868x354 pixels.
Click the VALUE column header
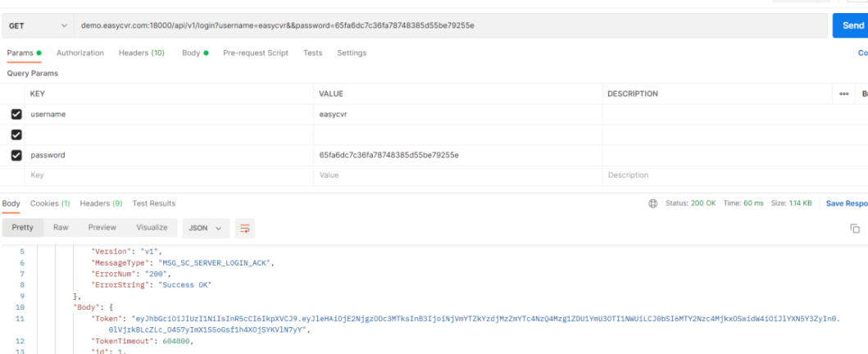(331, 94)
